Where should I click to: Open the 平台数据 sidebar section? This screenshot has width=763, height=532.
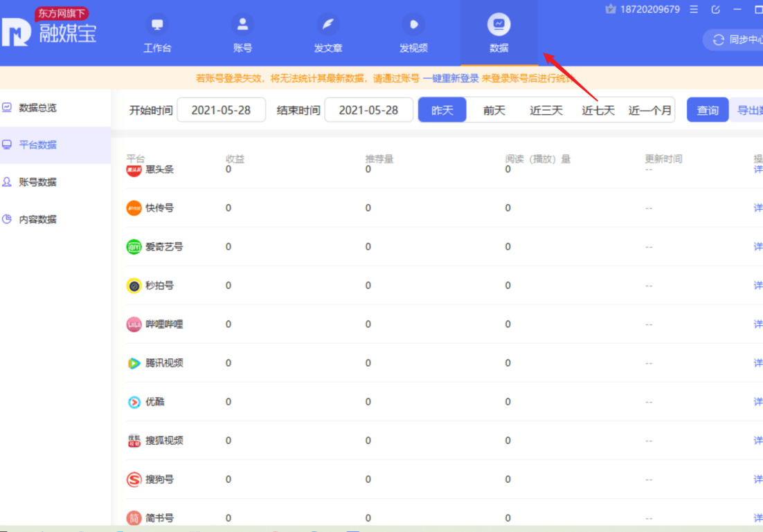pyautogui.click(x=55, y=145)
